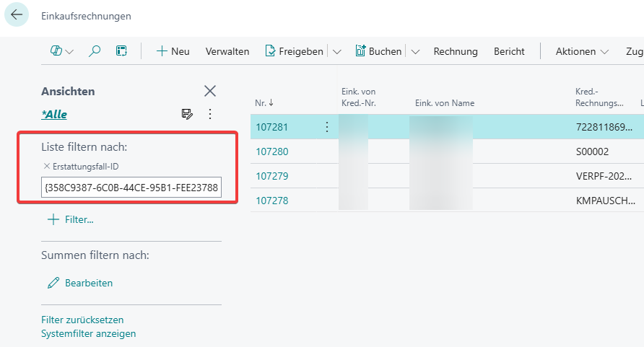Viewport: 644px width, 347px height.
Task: Create a new invoice with Neu
Action: coord(173,51)
